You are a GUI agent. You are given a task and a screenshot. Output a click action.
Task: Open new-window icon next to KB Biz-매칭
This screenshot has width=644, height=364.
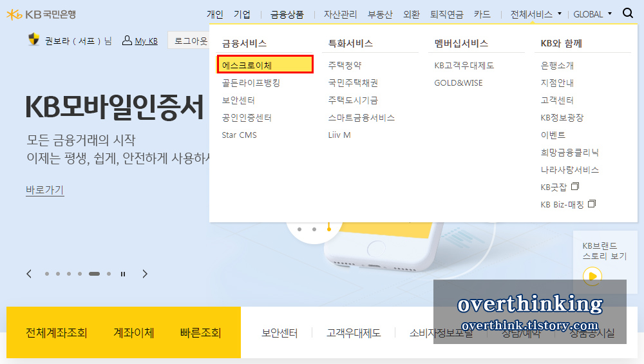(x=592, y=204)
